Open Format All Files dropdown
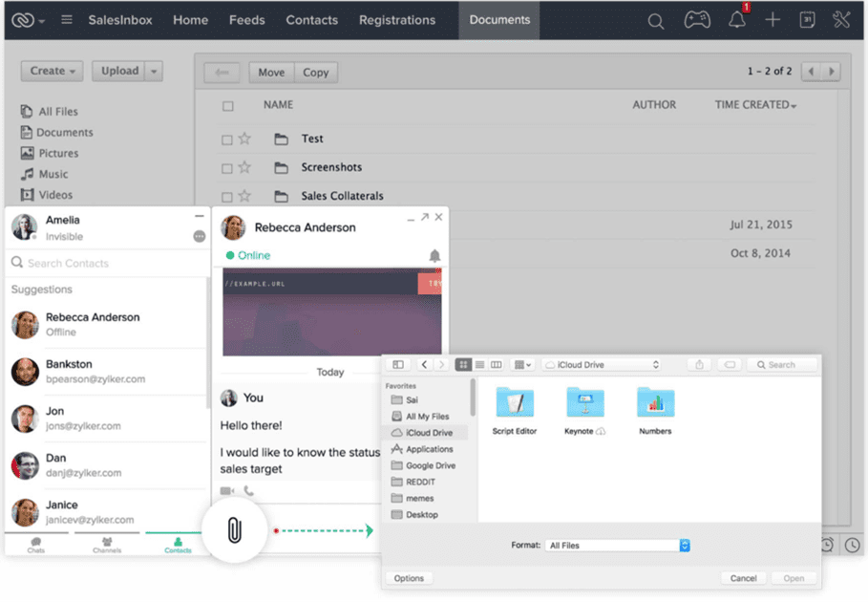868x602 pixels. click(x=617, y=546)
